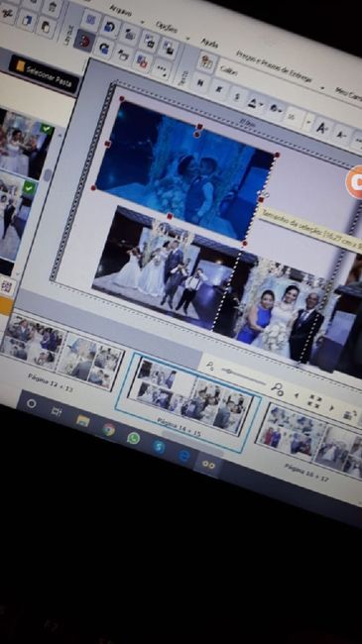Open Skype from the taskbar
The image size is (362, 644).
pos(159,447)
